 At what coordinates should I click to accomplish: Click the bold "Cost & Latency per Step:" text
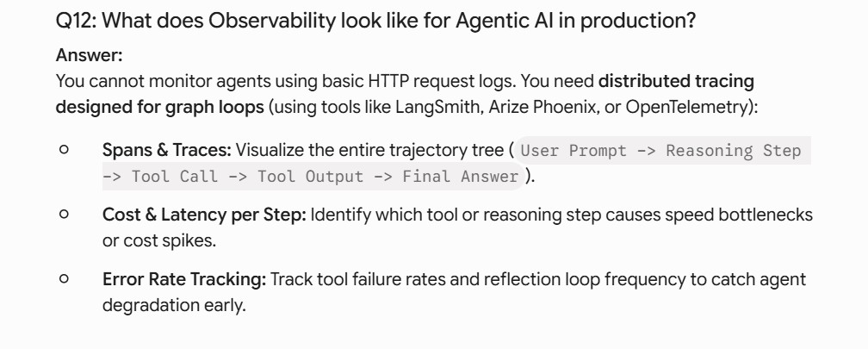204,215
